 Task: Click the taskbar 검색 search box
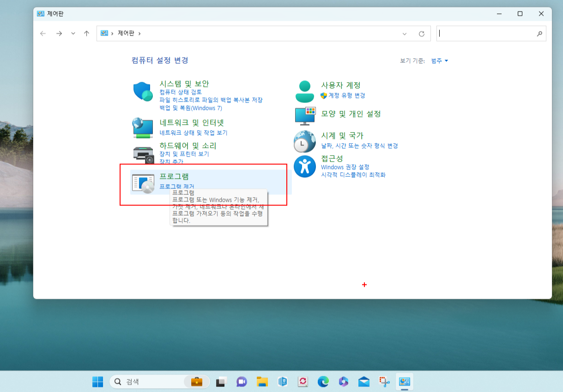click(x=159, y=382)
